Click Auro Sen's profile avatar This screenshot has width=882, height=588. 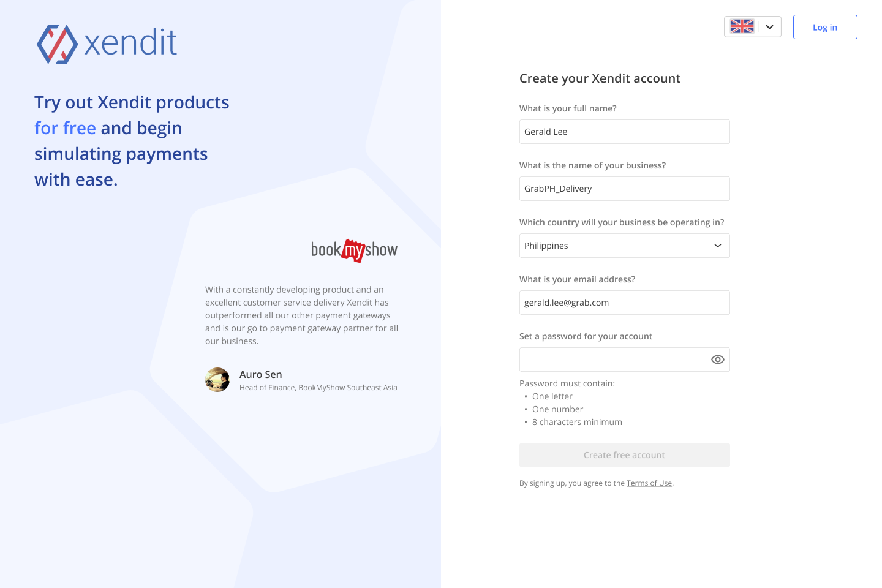(217, 380)
